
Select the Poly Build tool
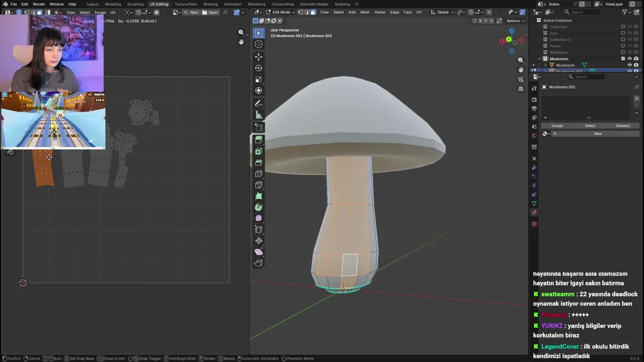(259, 196)
